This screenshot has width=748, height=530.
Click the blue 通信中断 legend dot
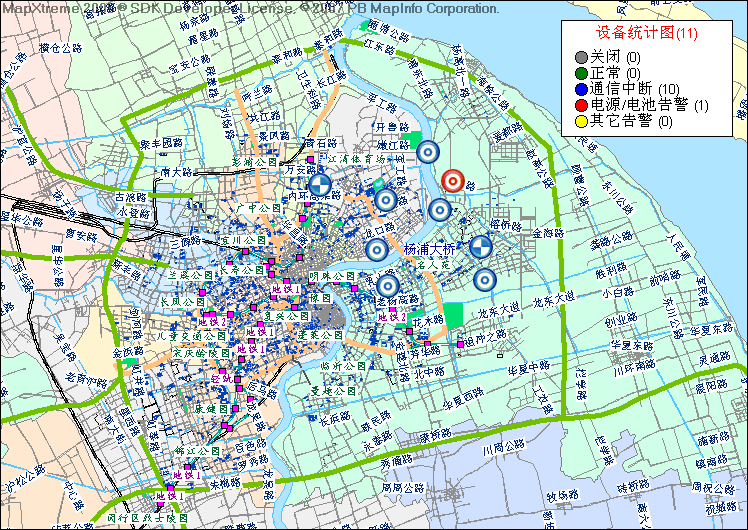pyautogui.click(x=581, y=89)
